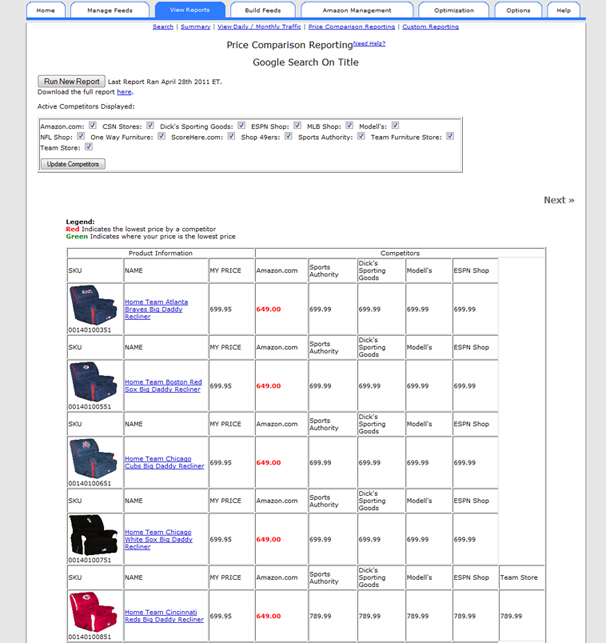Click Amazon 649.00 price in Cincinnati Reds row
Viewport: 606px width, 643px height.
pos(269,616)
